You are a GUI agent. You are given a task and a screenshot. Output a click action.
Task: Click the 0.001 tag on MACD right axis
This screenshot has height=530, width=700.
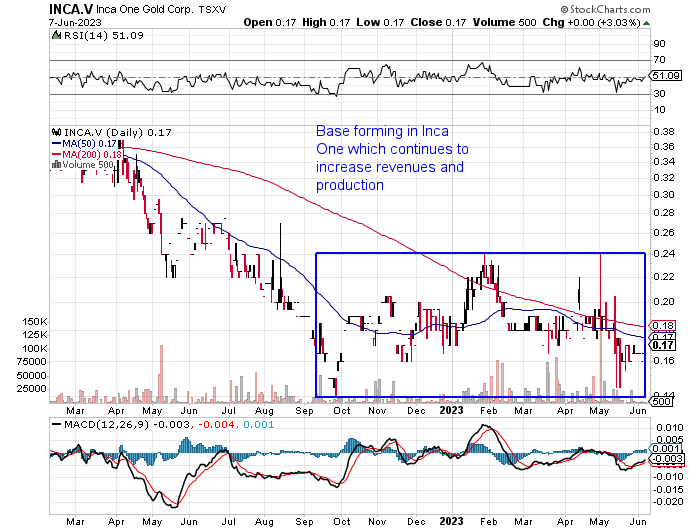[x=667, y=449]
